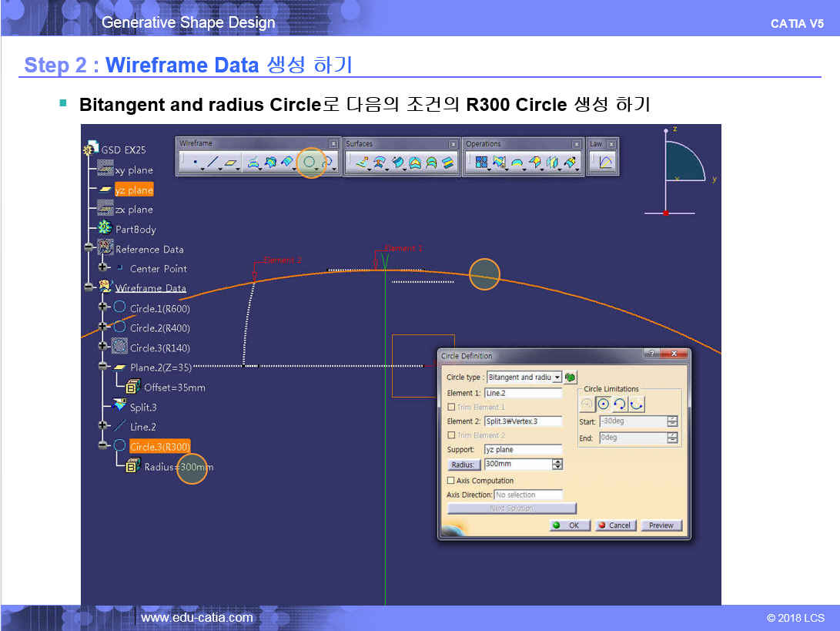This screenshot has width=840, height=631.
Task: Select the first Surfaces toolbar icon
Action: tap(360, 163)
